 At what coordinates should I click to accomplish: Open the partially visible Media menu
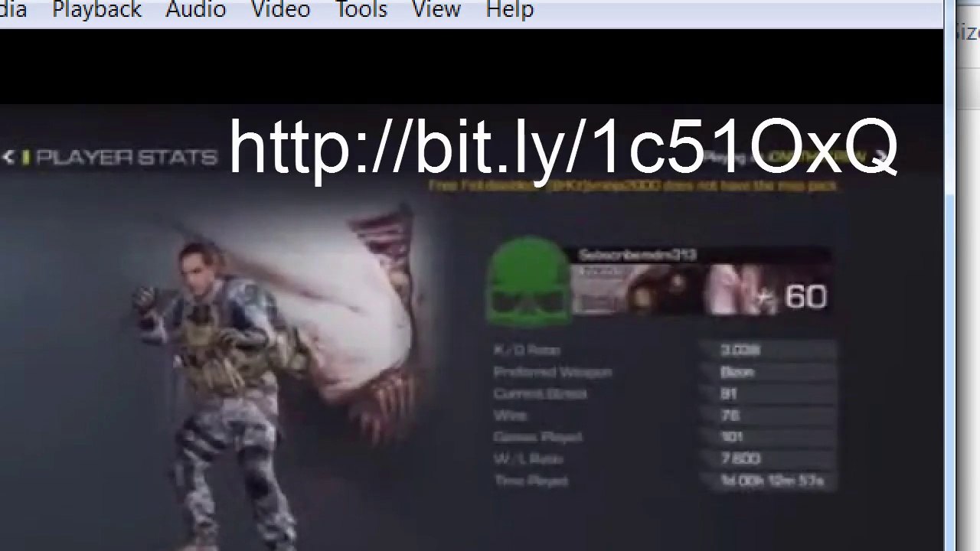(x=13, y=10)
